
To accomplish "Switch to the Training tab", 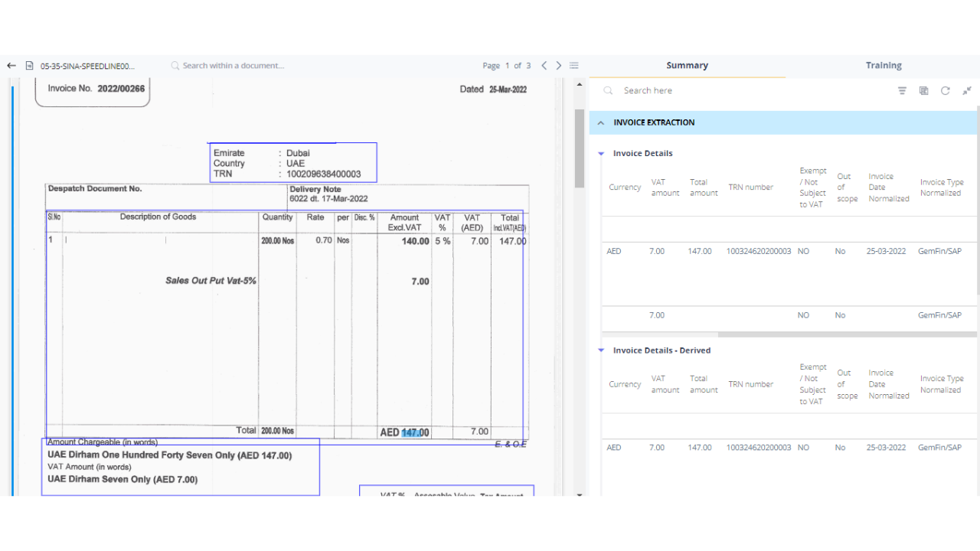I will pyautogui.click(x=884, y=66).
